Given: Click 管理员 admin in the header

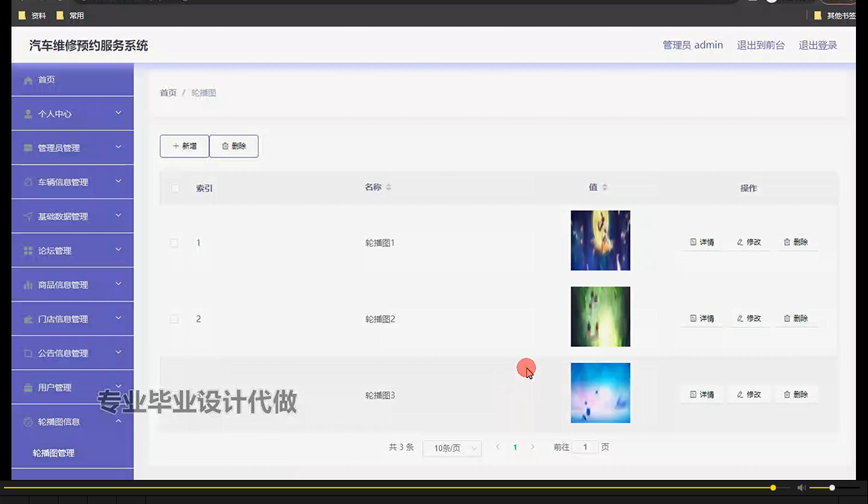Looking at the screenshot, I should tap(693, 45).
